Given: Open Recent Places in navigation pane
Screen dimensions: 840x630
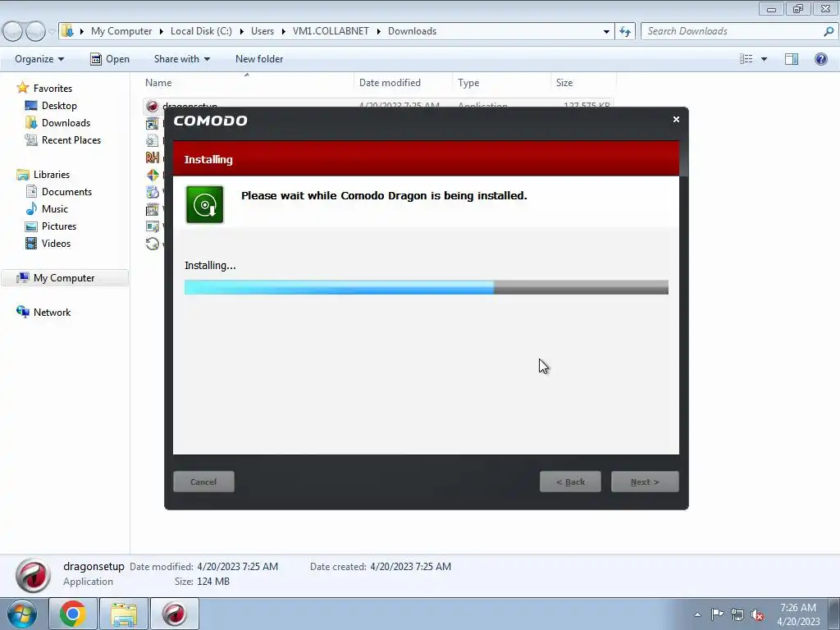Looking at the screenshot, I should pos(71,139).
